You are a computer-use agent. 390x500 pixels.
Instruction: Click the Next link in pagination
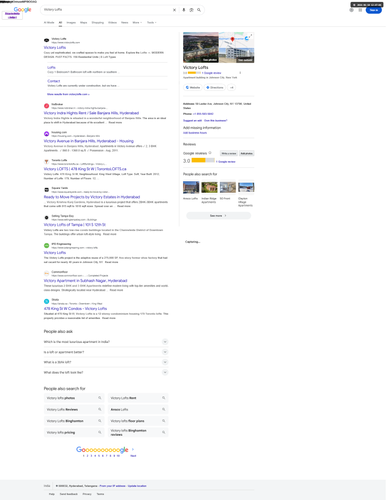point(133,455)
